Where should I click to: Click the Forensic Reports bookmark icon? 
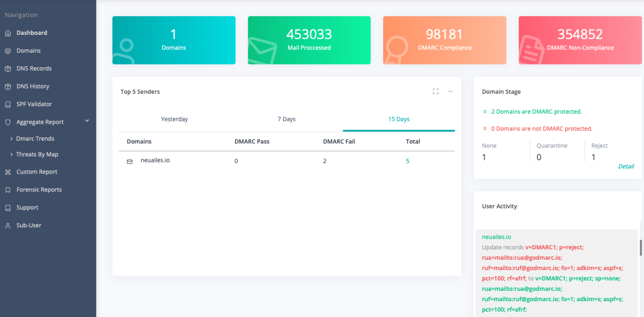coord(8,190)
